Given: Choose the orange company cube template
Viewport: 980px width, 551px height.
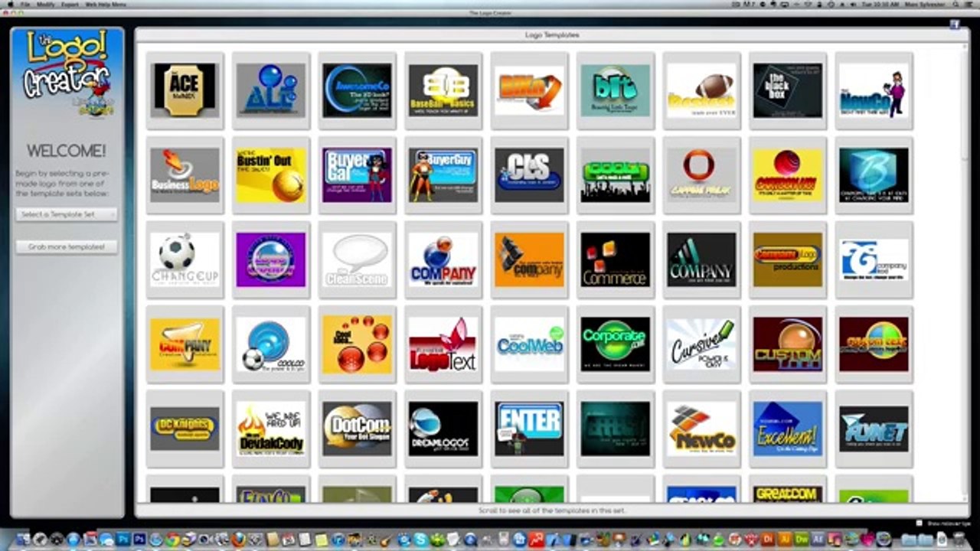Looking at the screenshot, I should pos(529,260).
